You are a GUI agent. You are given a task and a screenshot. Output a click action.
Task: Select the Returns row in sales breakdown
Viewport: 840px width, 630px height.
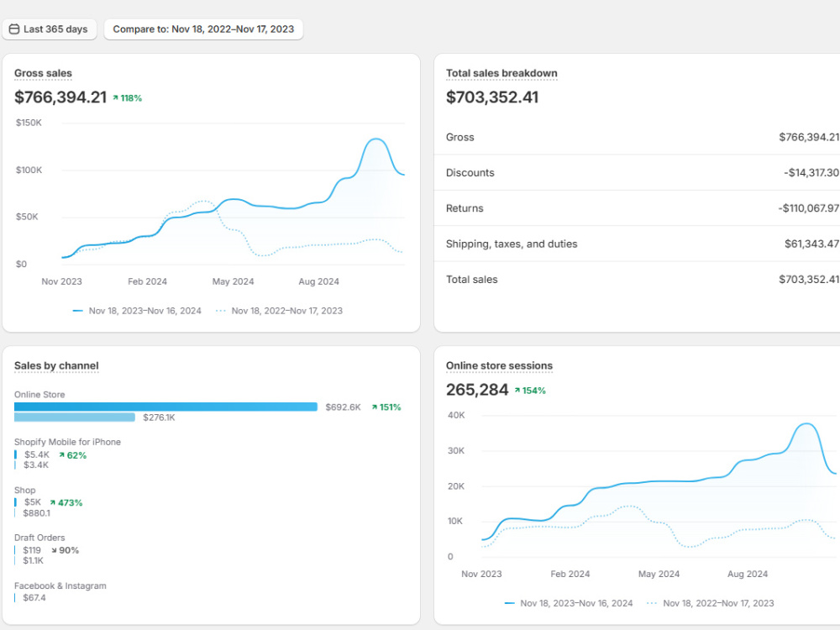[637, 207]
